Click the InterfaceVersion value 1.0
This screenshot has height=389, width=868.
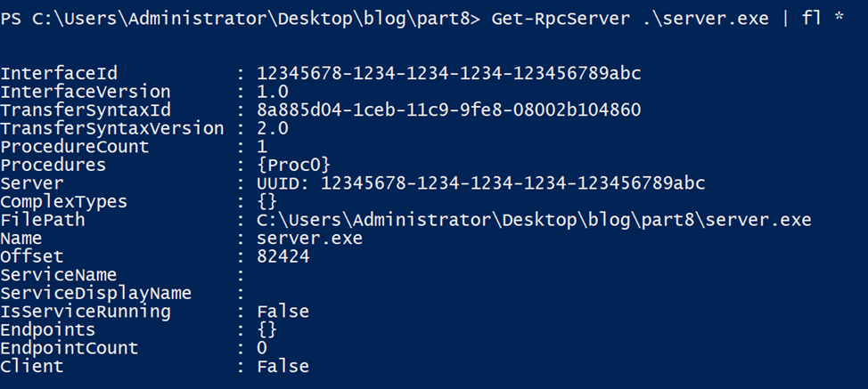(272, 92)
